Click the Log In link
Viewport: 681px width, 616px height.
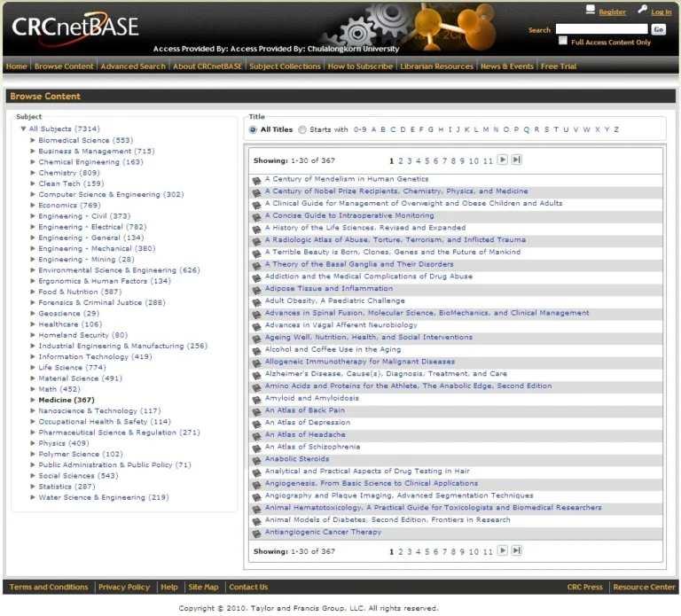pyautogui.click(x=661, y=12)
